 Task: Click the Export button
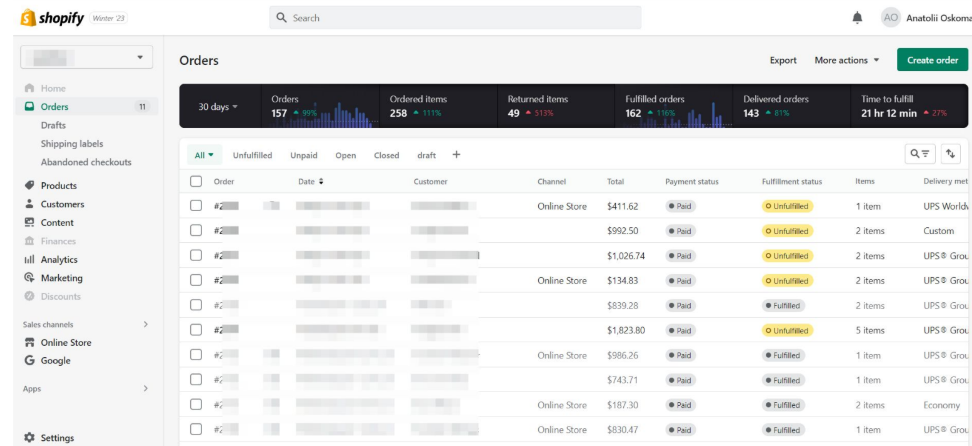783,60
